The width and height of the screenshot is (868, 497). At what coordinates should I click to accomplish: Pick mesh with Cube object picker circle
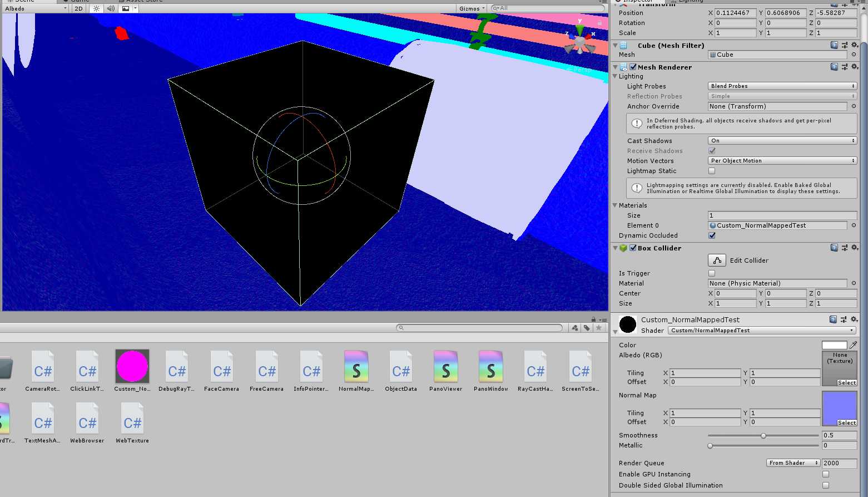[x=854, y=55]
